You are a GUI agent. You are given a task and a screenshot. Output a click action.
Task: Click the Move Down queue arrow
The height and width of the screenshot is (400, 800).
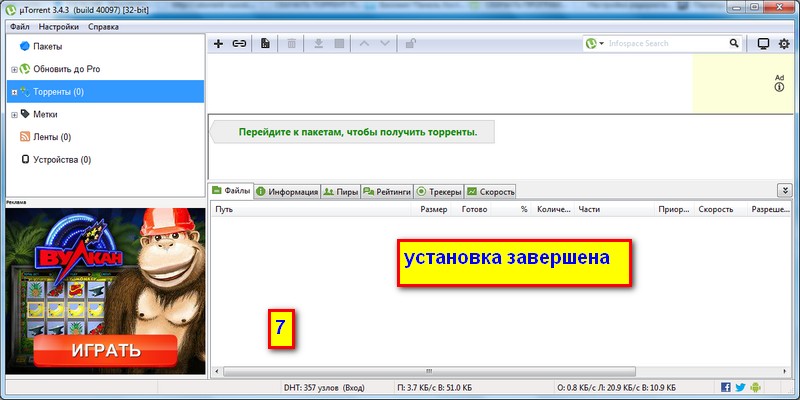(x=385, y=44)
